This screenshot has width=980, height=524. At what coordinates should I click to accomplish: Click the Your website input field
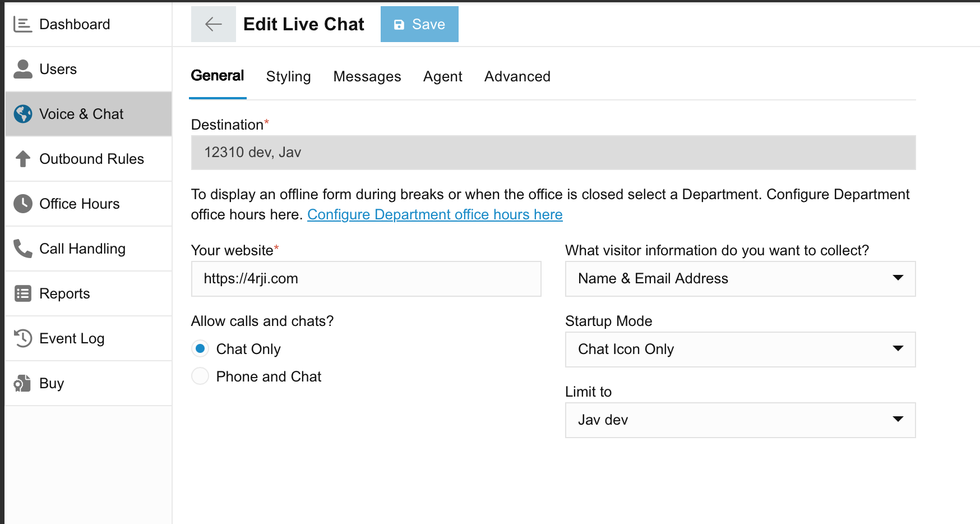pos(366,279)
